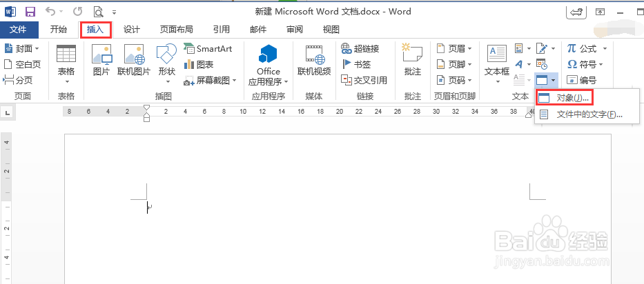Image resolution: width=644 pixels, height=284 pixels.
Task: Click the ribbon display options icon
Action: 600,12
